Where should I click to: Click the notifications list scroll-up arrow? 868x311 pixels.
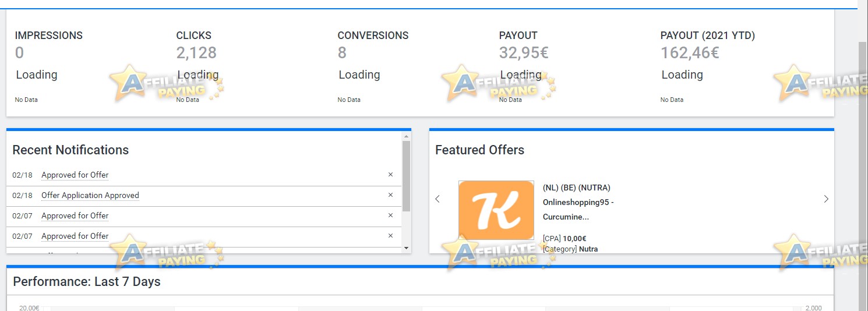coord(406,136)
